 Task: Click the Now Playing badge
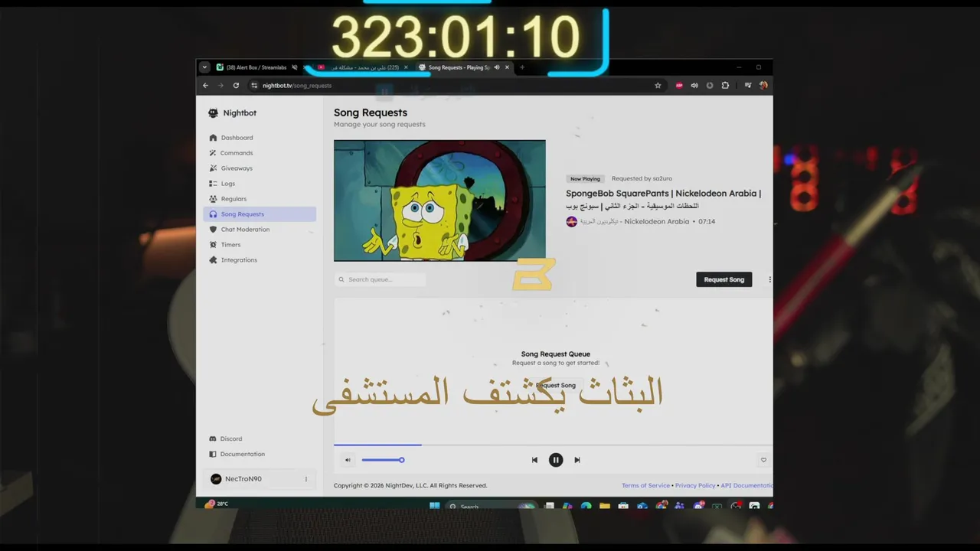585,179
